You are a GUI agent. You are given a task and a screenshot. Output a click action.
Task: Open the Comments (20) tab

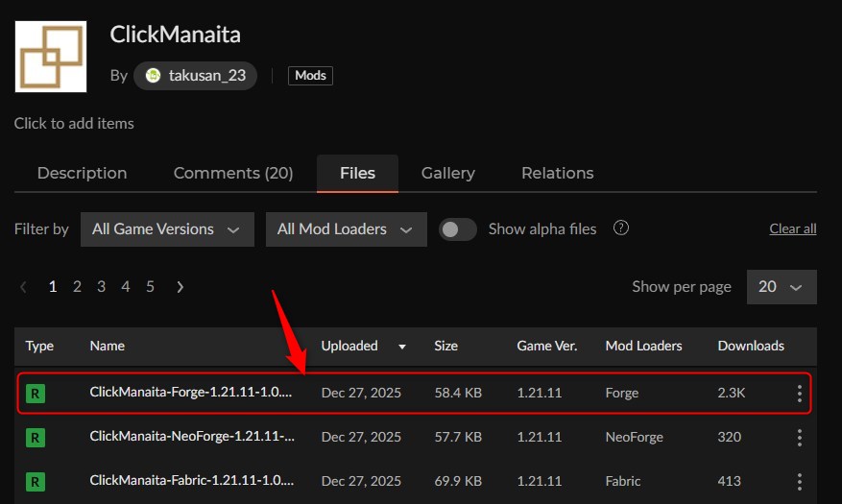(233, 173)
